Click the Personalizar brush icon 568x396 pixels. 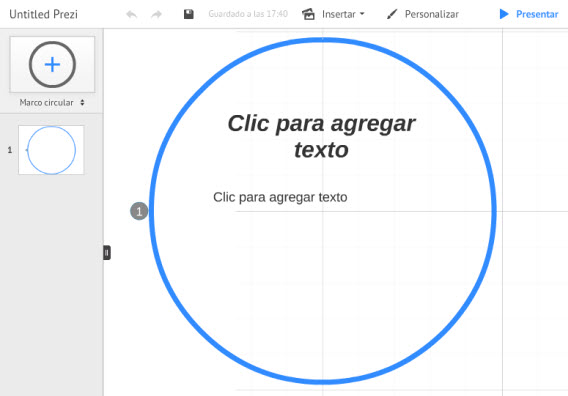point(392,14)
